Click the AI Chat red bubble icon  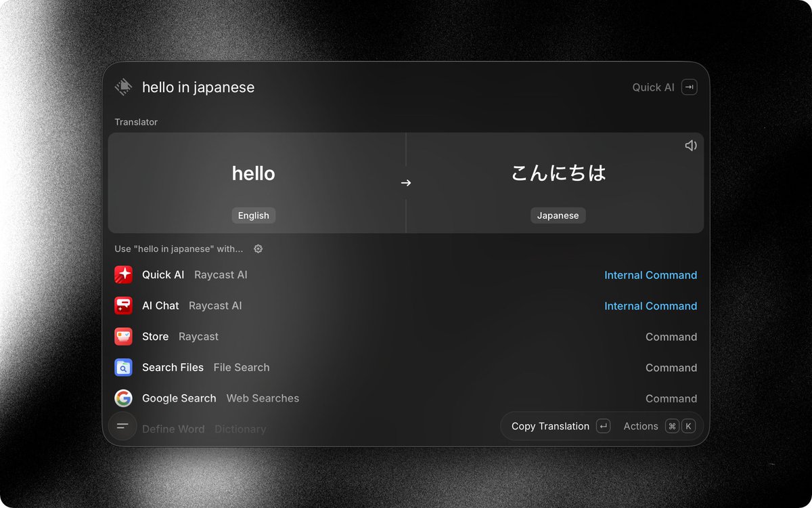pyautogui.click(x=123, y=305)
